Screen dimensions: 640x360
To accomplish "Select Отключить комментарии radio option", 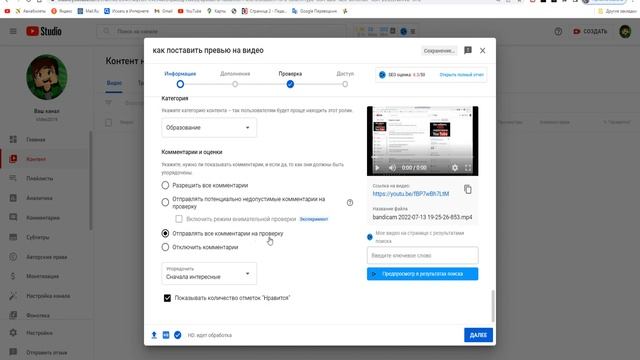I will tap(165, 247).
